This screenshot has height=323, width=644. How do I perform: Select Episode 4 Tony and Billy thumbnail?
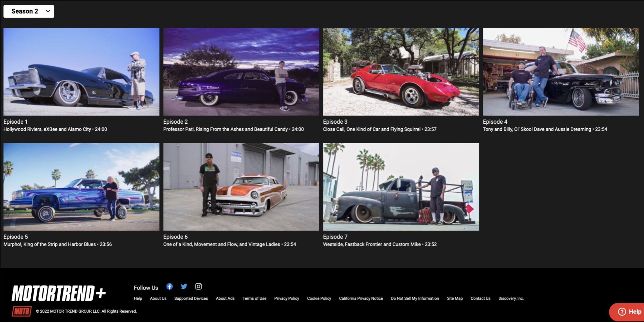click(x=560, y=72)
